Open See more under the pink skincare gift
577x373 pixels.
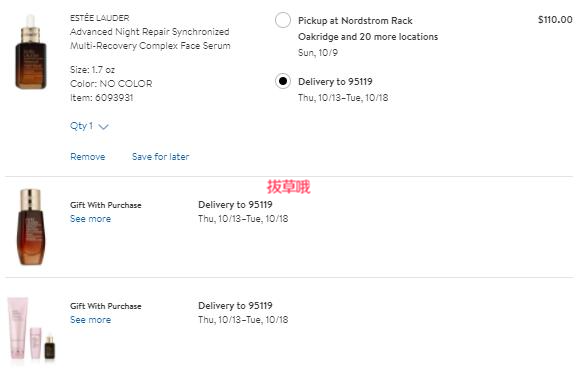tap(91, 320)
